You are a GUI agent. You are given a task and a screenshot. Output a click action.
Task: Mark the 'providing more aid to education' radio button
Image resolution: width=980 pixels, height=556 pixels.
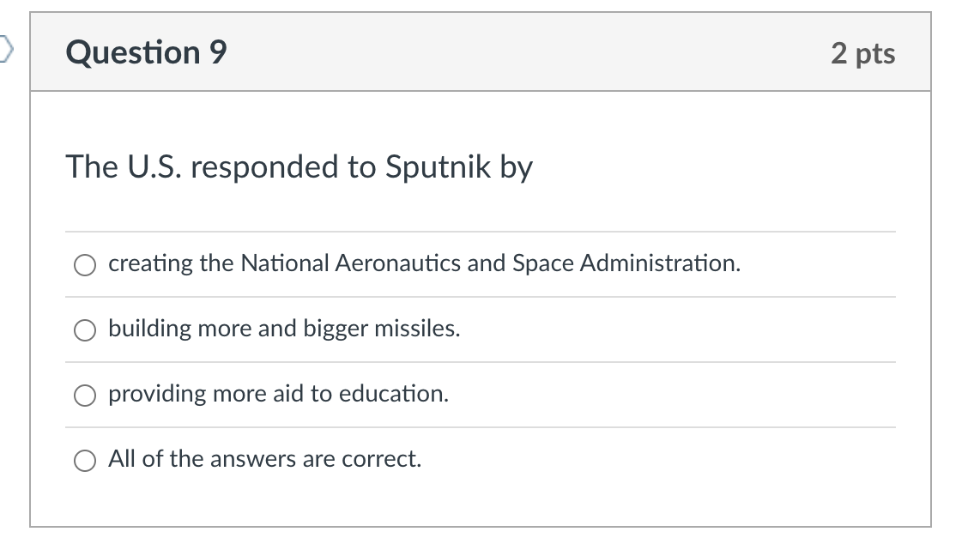pos(85,395)
